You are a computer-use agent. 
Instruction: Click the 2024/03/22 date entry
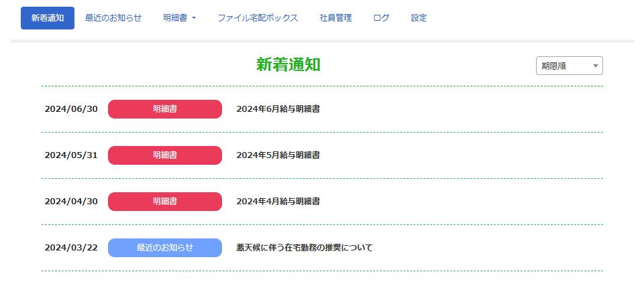coord(71,248)
